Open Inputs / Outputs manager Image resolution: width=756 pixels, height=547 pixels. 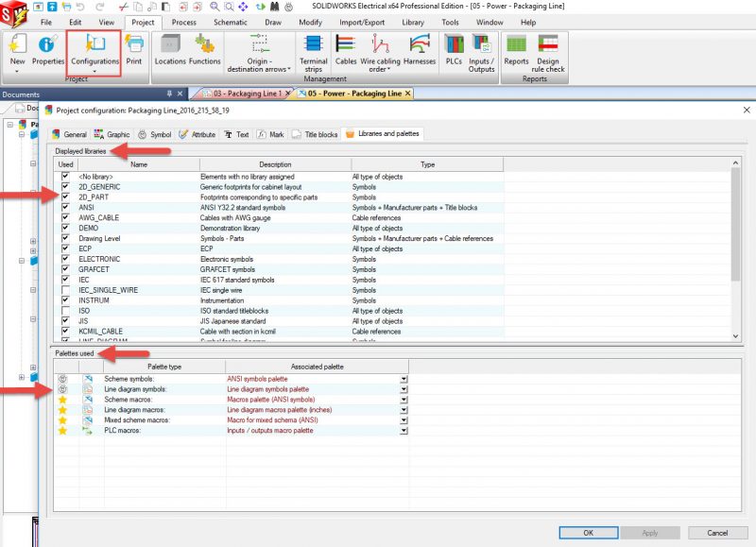481,53
